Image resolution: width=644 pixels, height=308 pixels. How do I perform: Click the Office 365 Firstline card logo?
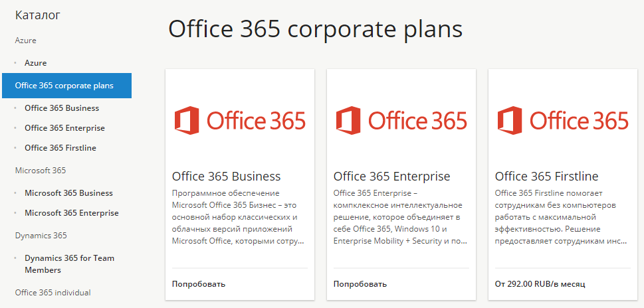coord(562,120)
